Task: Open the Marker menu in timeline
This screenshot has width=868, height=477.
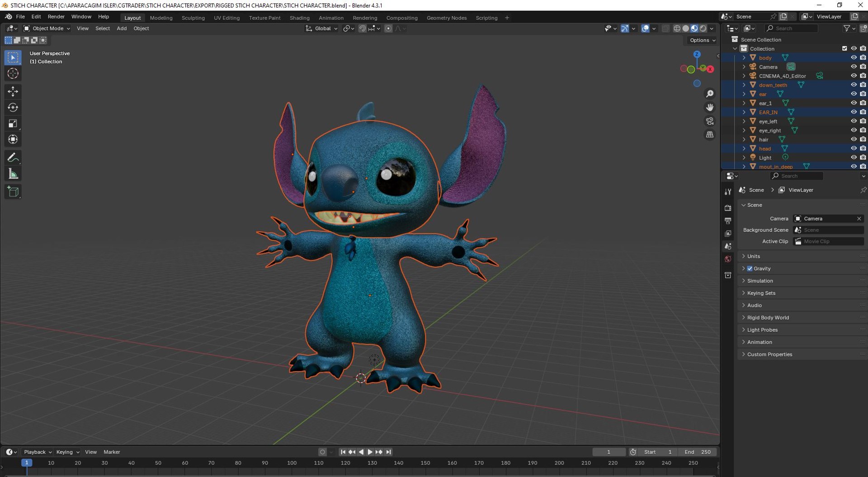Action: pos(112,452)
